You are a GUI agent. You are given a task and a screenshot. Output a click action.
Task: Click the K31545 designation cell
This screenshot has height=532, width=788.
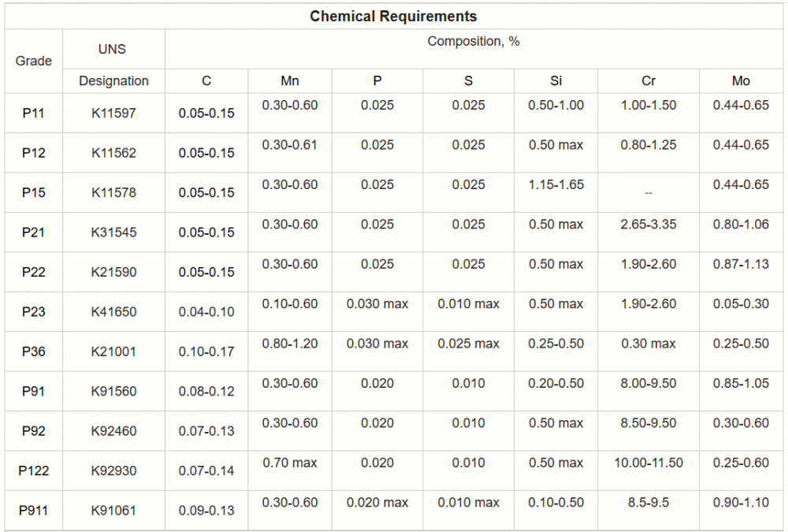(113, 233)
